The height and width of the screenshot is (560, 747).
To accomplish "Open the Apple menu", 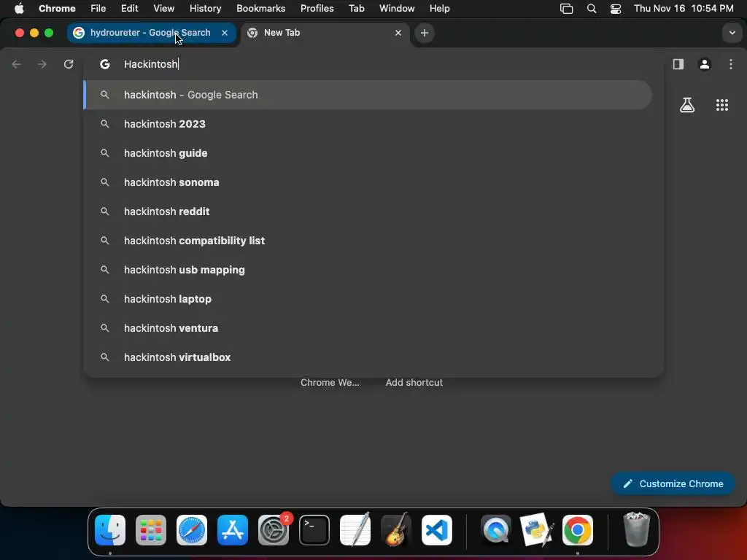I will 19,8.
